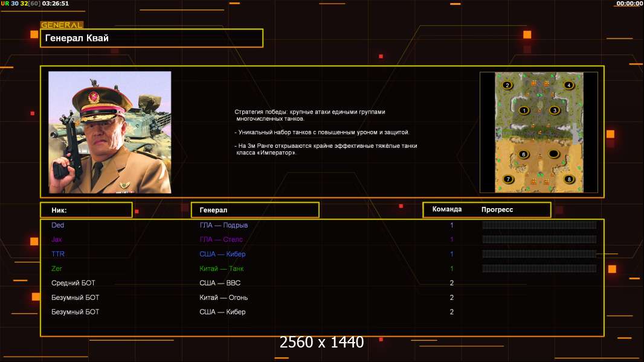Click start position 1 on the minimap
644x362 pixels.
point(524,110)
